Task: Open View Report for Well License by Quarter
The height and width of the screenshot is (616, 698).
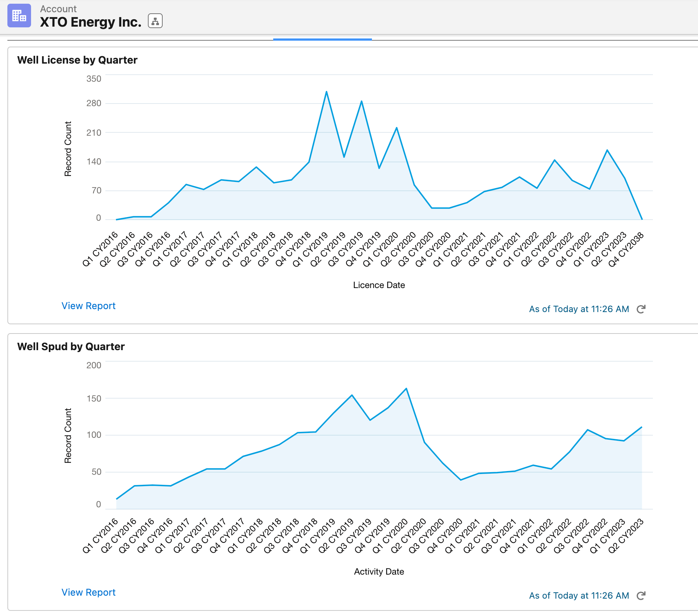Action: (x=88, y=305)
